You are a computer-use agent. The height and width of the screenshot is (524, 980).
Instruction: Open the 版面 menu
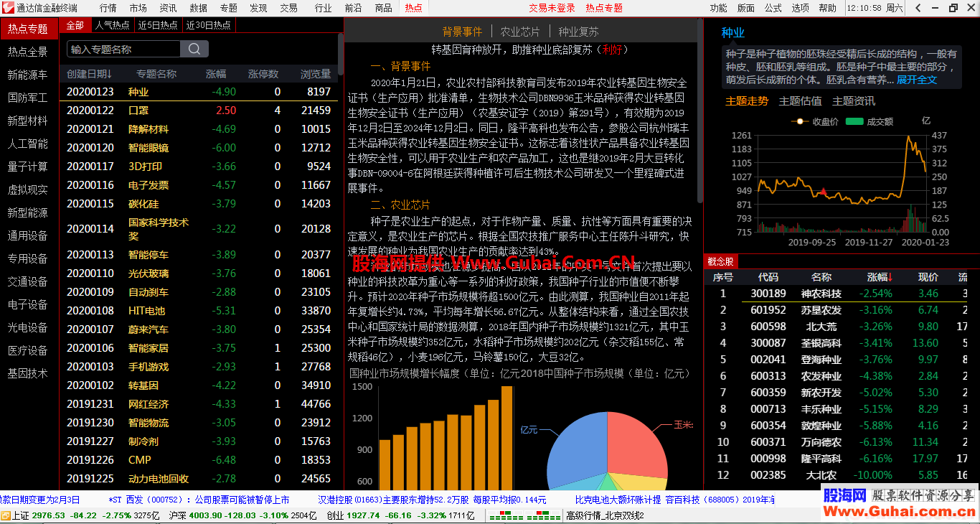tap(746, 8)
